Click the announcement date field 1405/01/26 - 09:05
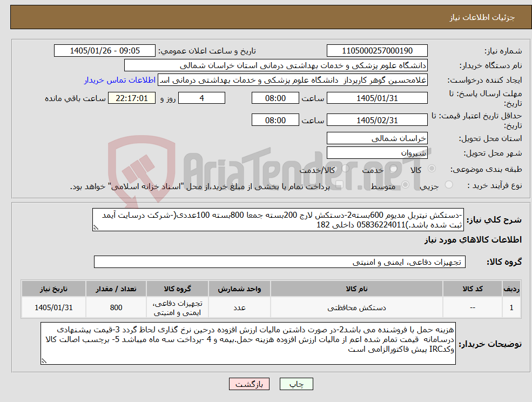This screenshot has width=532, height=402. (x=104, y=51)
